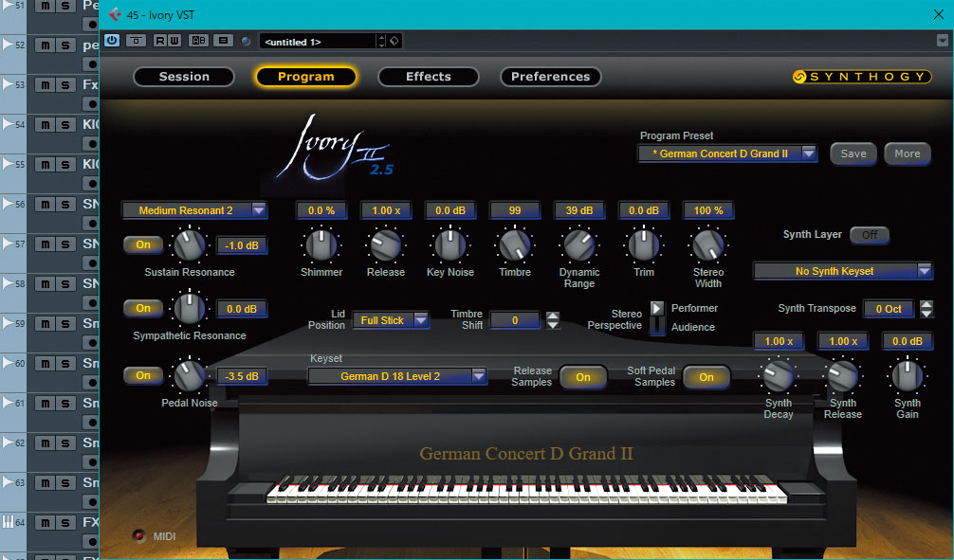Toggle Sustain Resonance On button
This screenshot has height=560, width=954.
click(x=143, y=244)
